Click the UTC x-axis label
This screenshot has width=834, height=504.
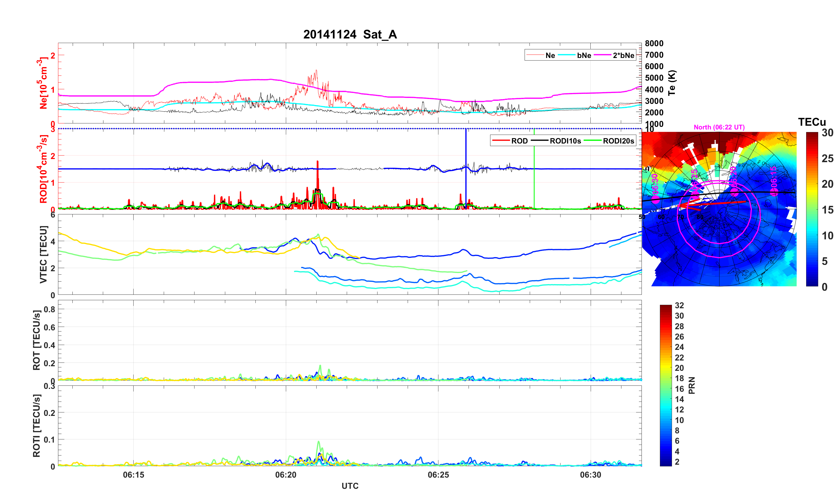coord(350,486)
